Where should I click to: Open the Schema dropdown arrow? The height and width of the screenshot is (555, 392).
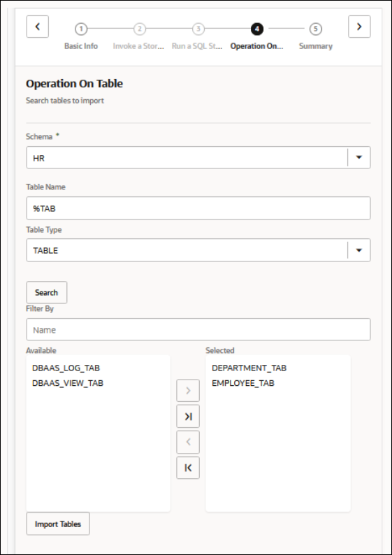point(358,157)
